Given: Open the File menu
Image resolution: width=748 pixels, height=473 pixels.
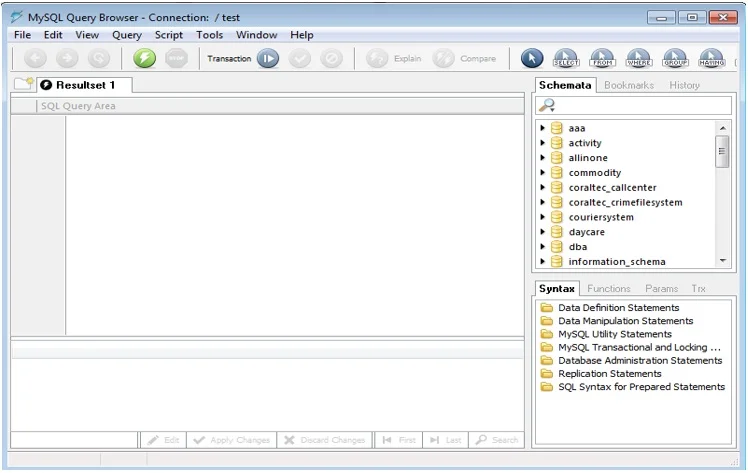Looking at the screenshot, I should coord(22,35).
